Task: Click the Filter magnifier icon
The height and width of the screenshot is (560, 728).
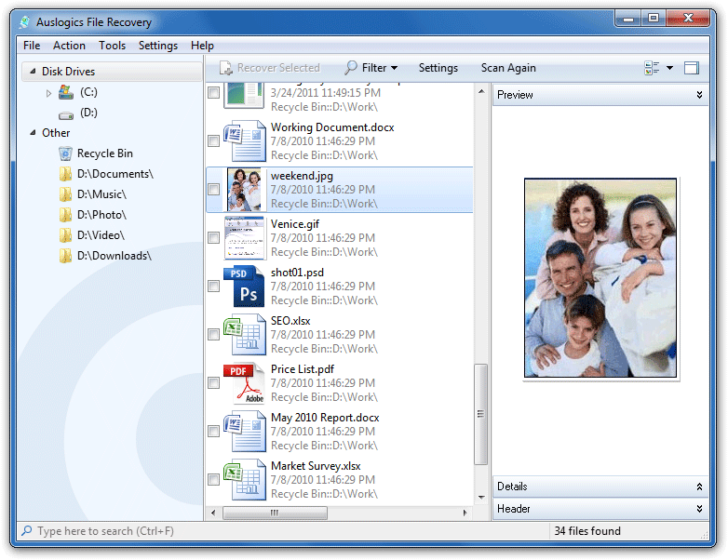Action: 351,68
